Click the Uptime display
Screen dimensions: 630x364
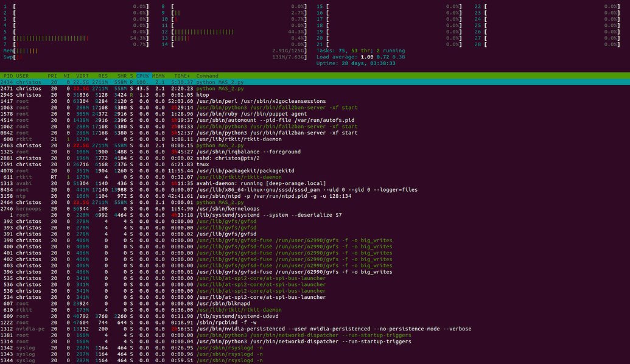pos(355,63)
